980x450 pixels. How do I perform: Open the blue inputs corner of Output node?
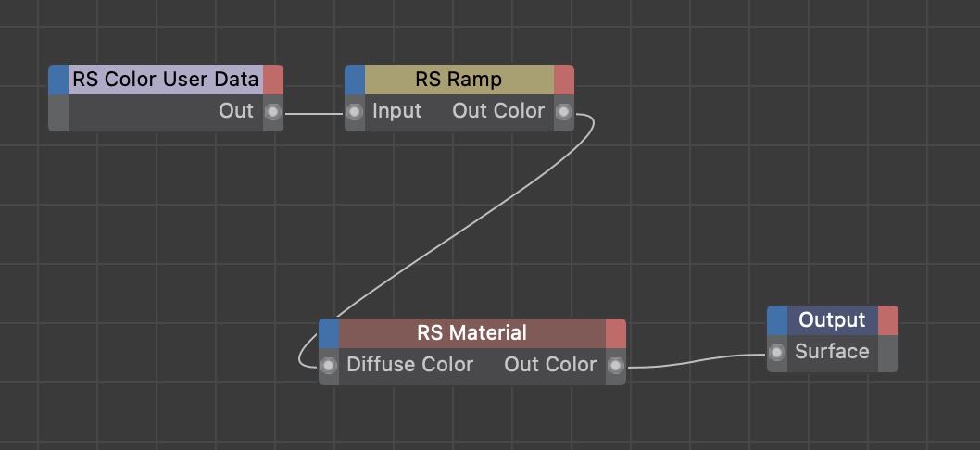[777, 320]
